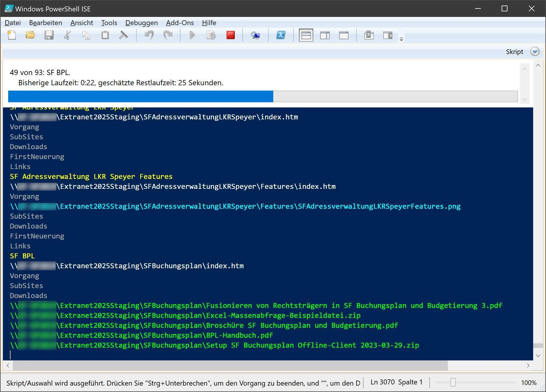The width and height of the screenshot is (546, 392).
Task: Click the Redo arrow icon
Action: pyautogui.click(x=168, y=35)
